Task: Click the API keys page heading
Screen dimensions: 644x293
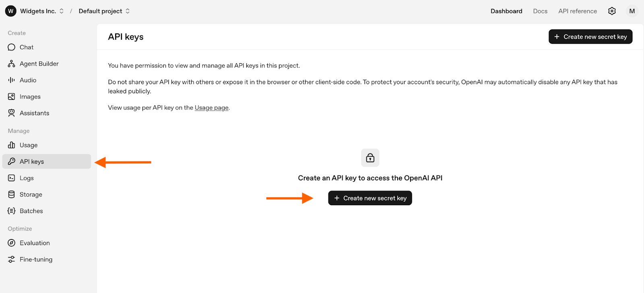Action: coord(126,37)
